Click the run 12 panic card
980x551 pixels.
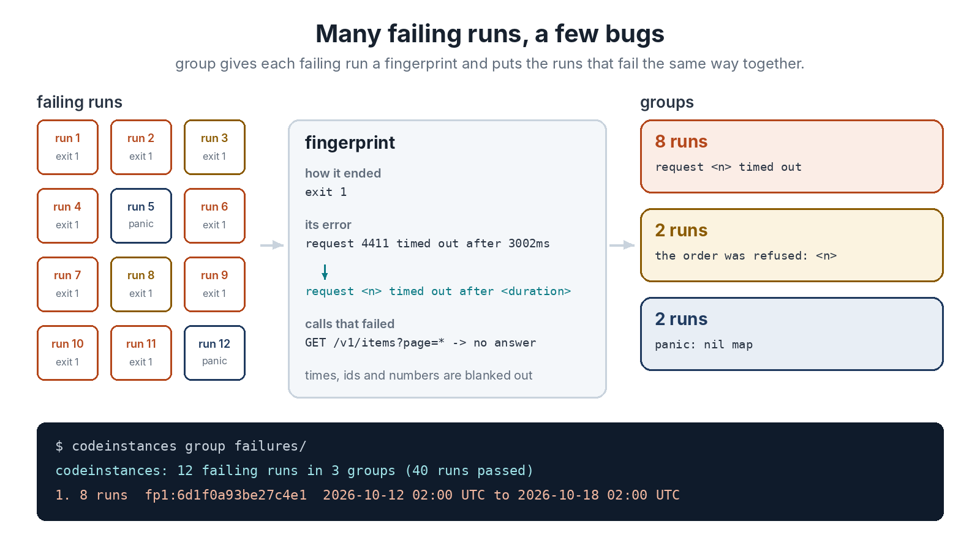click(214, 353)
